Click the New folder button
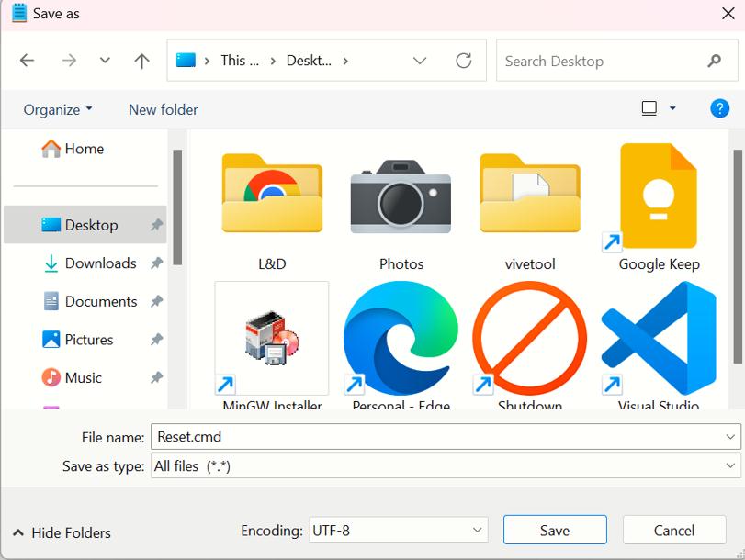Image resolution: width=745 pixels, height=560 pixels. pyautogui.click(x=164, y=109)
